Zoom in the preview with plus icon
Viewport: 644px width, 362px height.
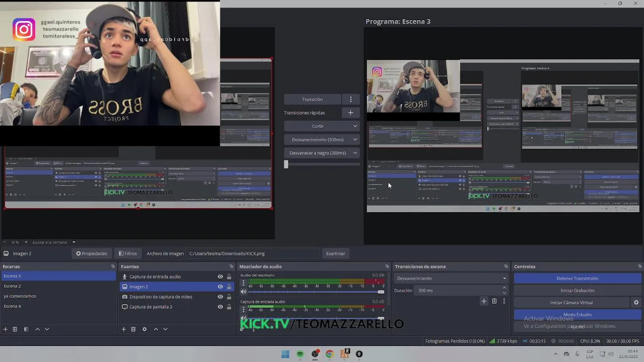tap(26, 242)
